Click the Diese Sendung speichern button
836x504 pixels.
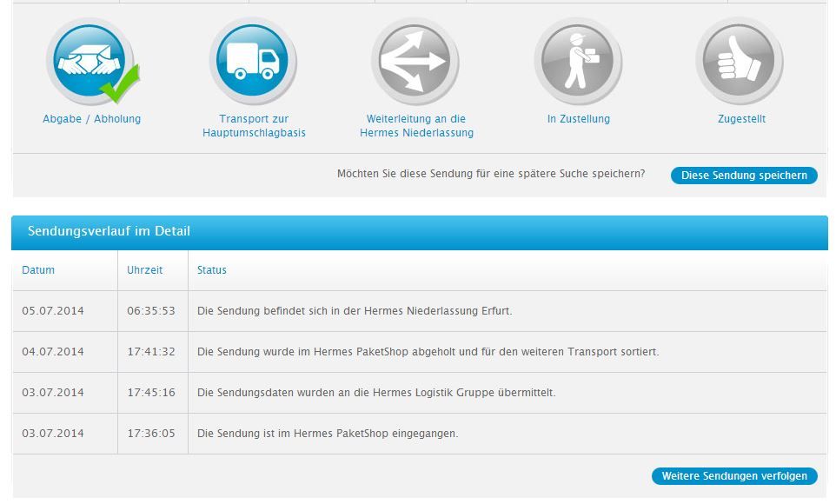click(x=743, y=175)
